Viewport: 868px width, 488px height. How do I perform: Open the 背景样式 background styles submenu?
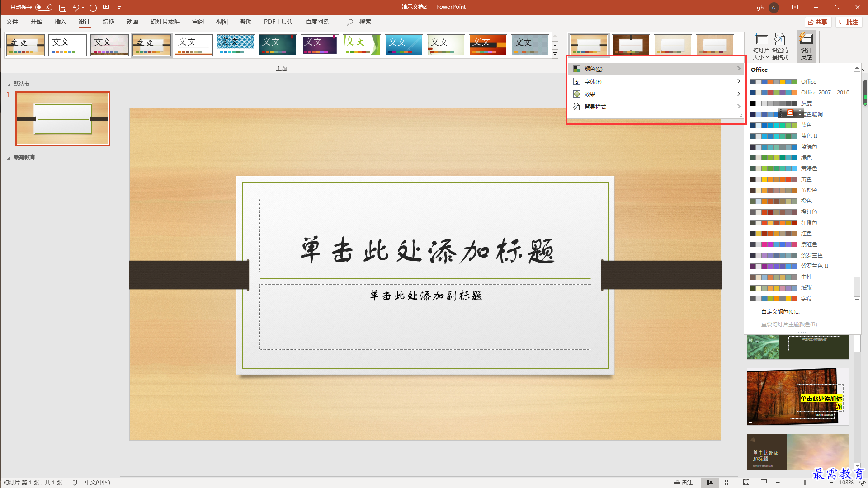pos(656,107)
